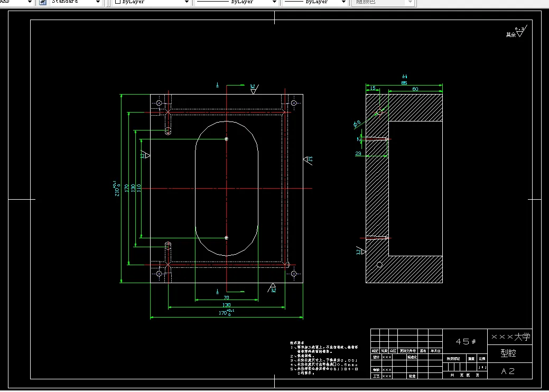
Task: Select the vertical 130 dimension text
Action: point(133,188)
